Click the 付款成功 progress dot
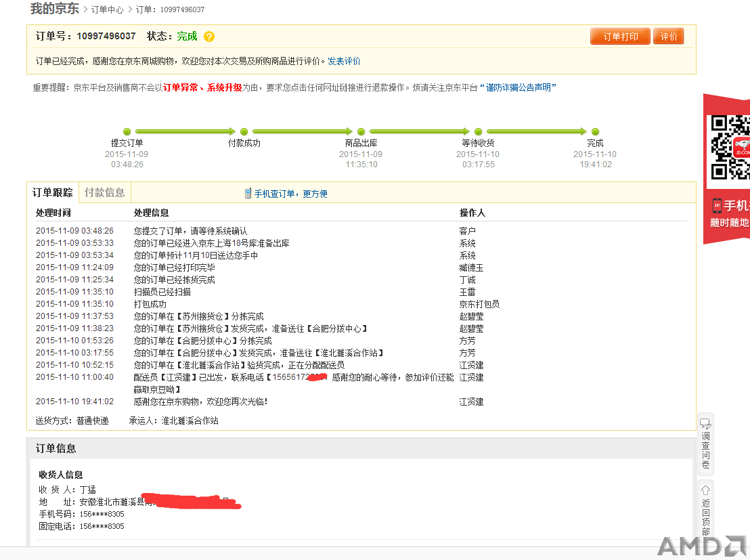The width and height of the screenshot is (750, 560). pos(244,131)
